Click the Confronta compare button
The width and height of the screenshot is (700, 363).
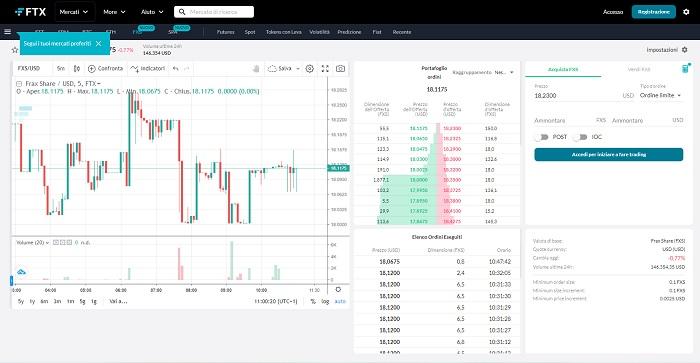coord(105,68)
